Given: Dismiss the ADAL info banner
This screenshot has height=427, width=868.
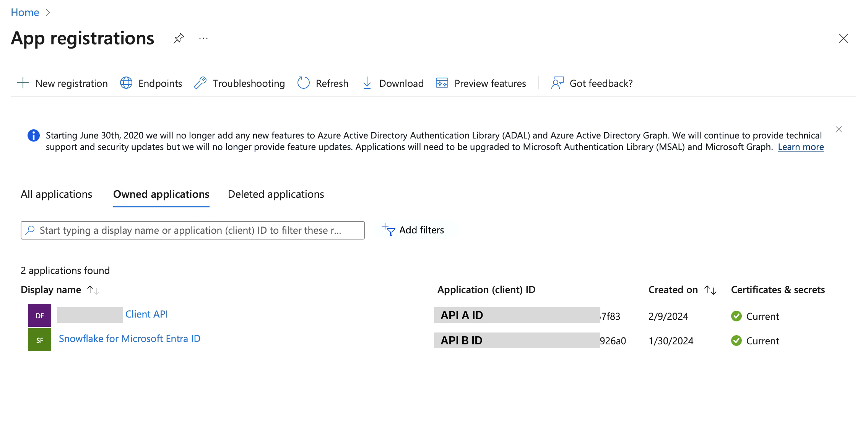Looking at the screenshot, I should click(x=839, y=129).
